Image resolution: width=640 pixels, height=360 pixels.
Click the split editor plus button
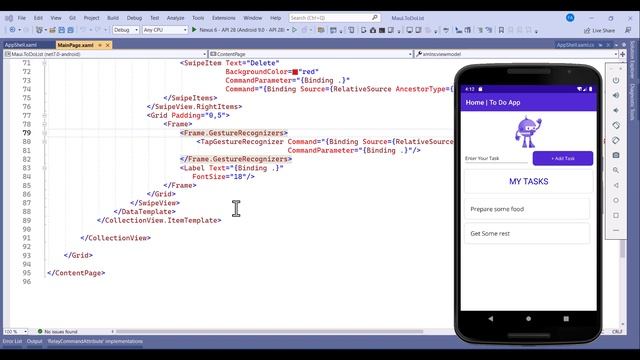(622, 54)
